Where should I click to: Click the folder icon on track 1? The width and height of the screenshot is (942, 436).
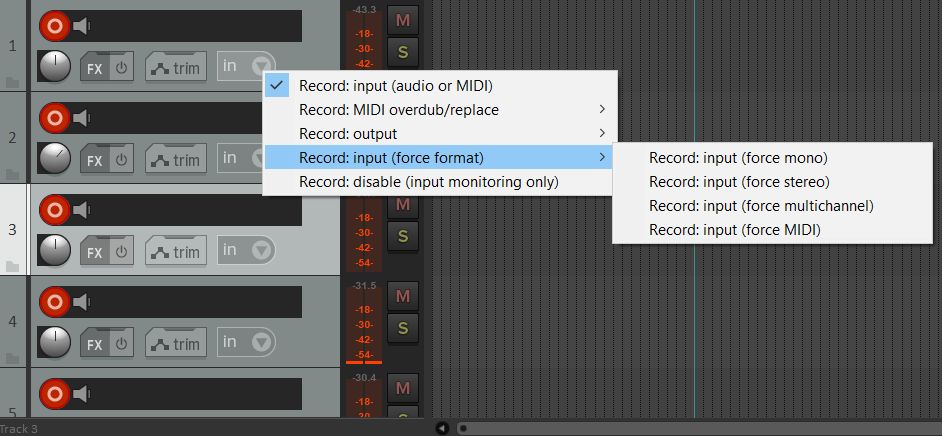click(x=12, y=83)
